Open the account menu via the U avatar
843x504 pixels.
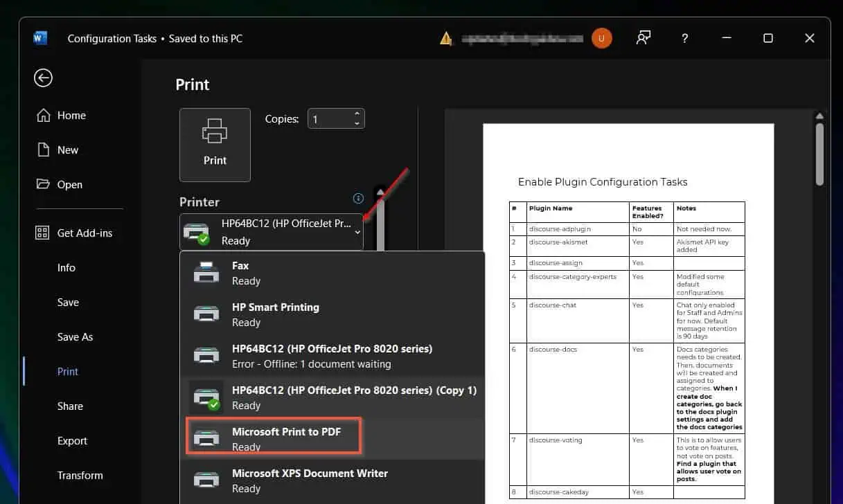(601, 38)
